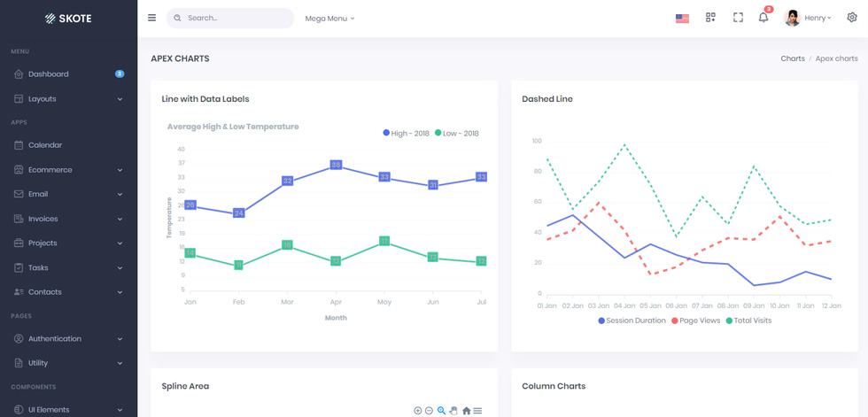Open Projects menu item label
The width and height of the screenshot is (868, 417).
click(x=43, y=243)
